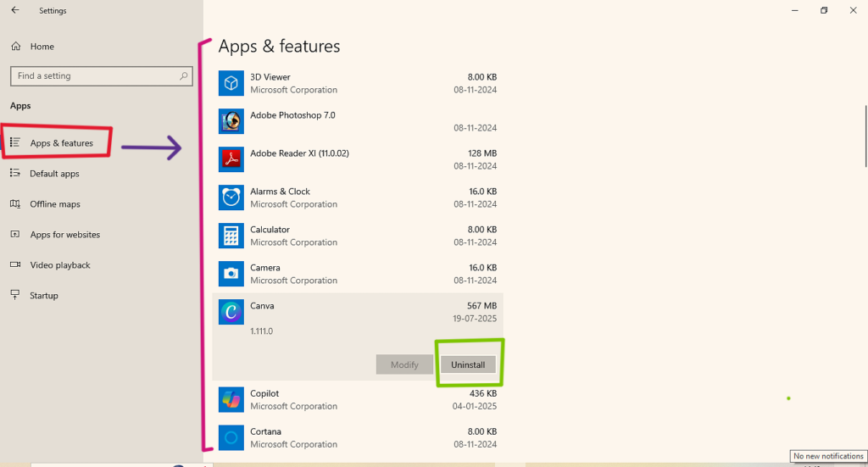868x467 pixels.
Task: Restore down the Settings window
Action: point(824,10)
